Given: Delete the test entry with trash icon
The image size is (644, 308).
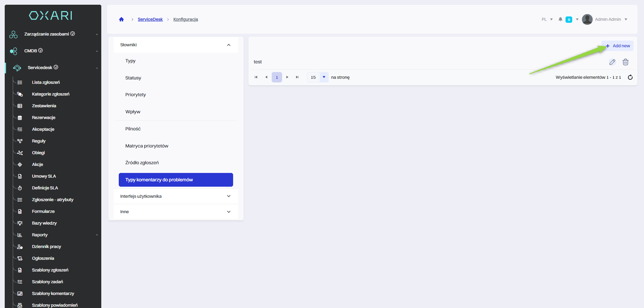Looking at the screenshot, I should click(625, 62).
